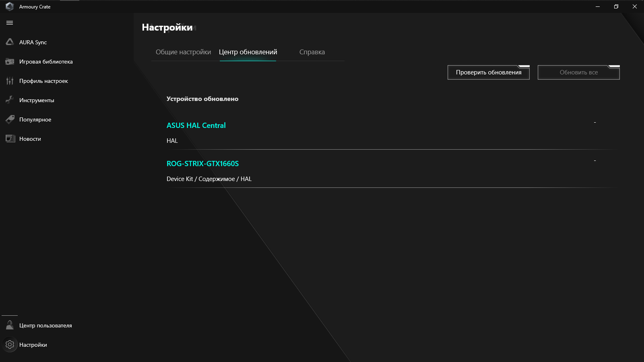Toggle the hamburger navigation menu
The image size is (644, 362).
10,23
